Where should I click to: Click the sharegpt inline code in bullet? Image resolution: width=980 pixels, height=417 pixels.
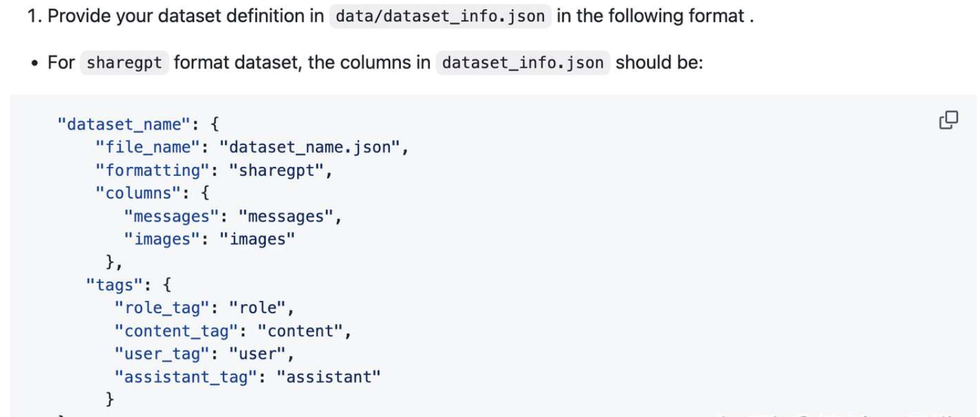coord(124,63)
